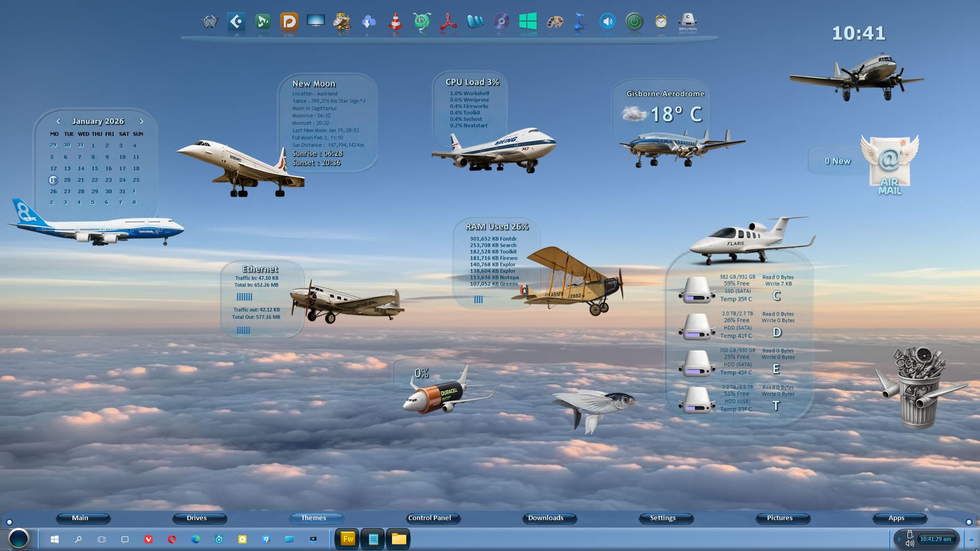
Task: Launch the Vivaldi browser from the taskbar
Action: 149,539
